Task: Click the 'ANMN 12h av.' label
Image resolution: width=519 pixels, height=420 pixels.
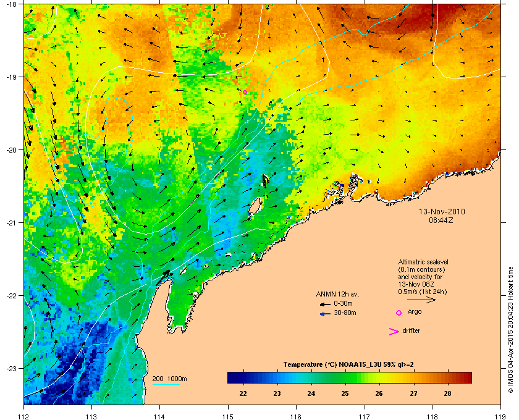Action: point(337,294)
